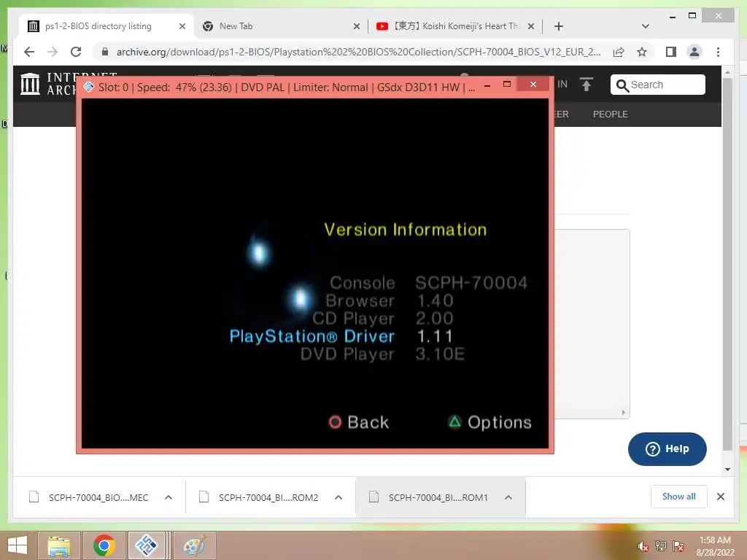This screenshot has height=560, width=747.
Task: Open Chrome three-dot menu
Action: tap(718, 52)
